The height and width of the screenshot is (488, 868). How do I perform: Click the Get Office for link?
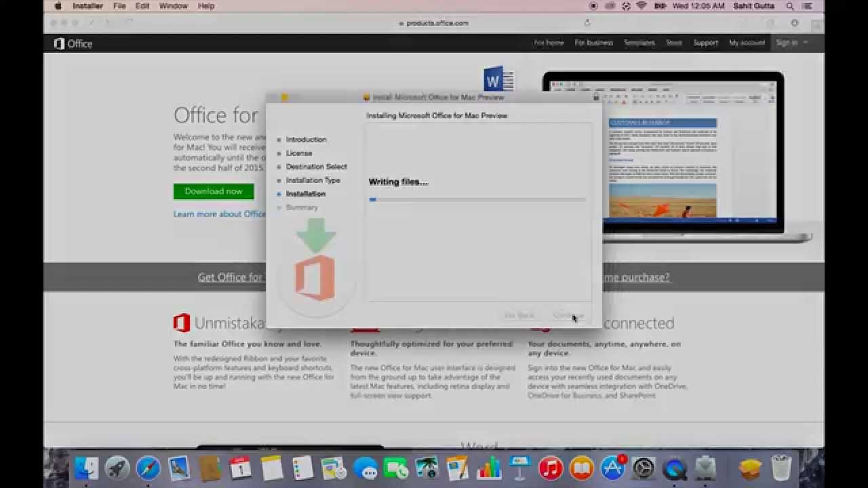(231, 277)
